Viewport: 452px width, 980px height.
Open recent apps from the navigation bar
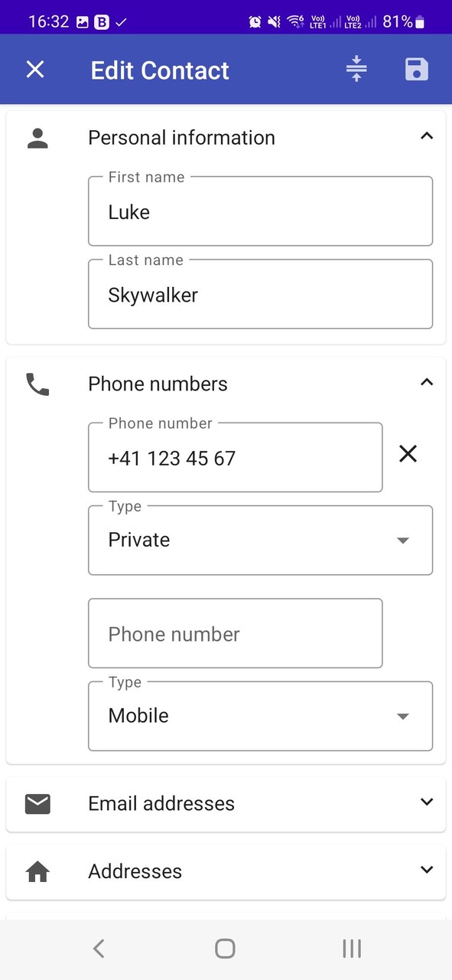(x=351, y=948)
